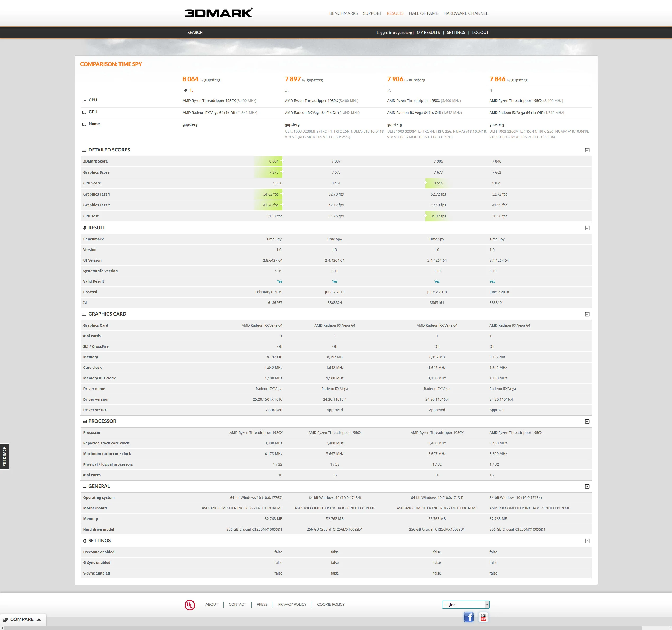Screen dimensions: 672x630
Task: Collapse the Detailed Scores section
Action: [587, 150]
